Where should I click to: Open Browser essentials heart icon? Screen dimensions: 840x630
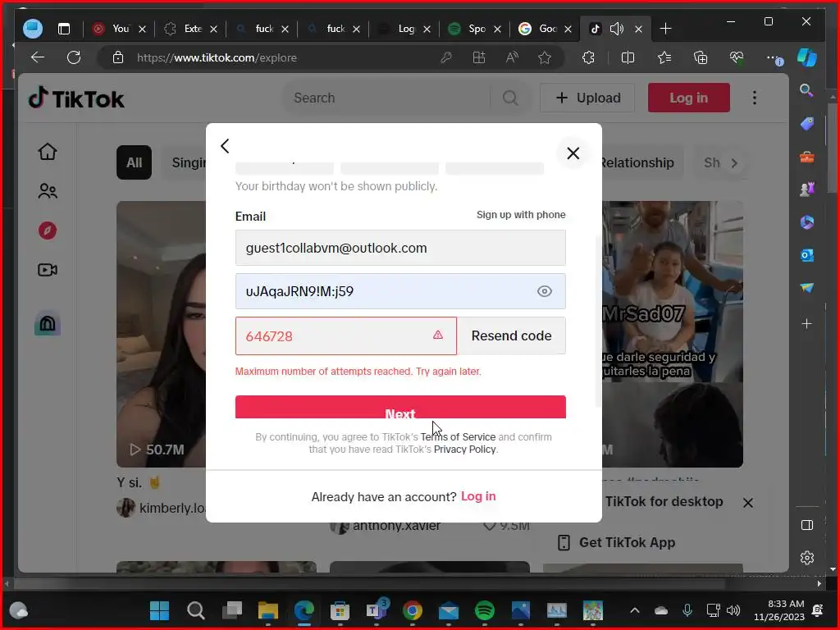[737, 57]
